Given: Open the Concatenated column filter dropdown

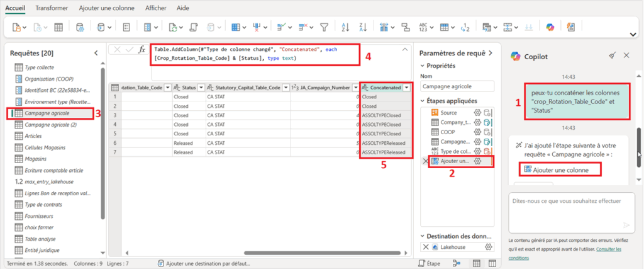Looking at the screenshot, I should tap(407, 88).
